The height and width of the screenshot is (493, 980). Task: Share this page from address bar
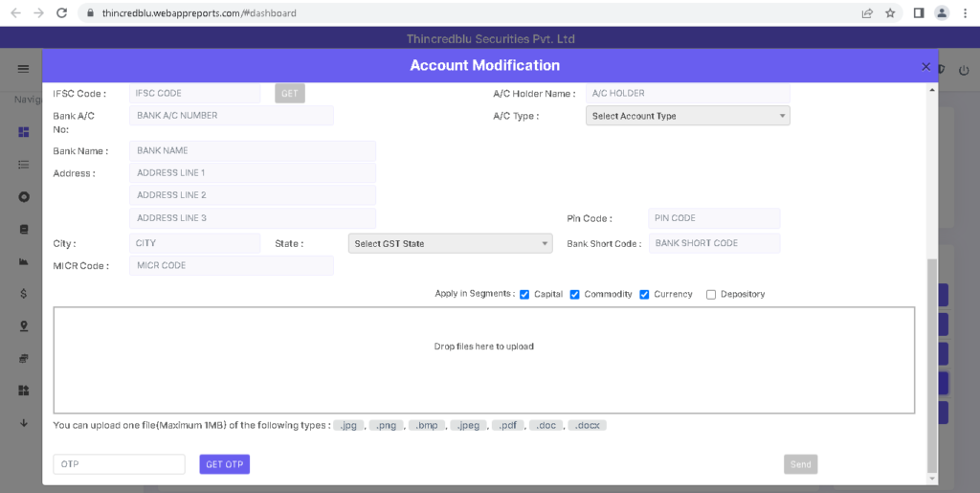coord(867,12)
